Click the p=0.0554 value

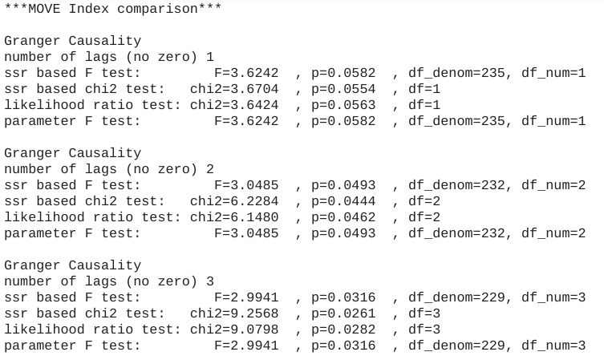pyautogui.click(x=343, y=89)
